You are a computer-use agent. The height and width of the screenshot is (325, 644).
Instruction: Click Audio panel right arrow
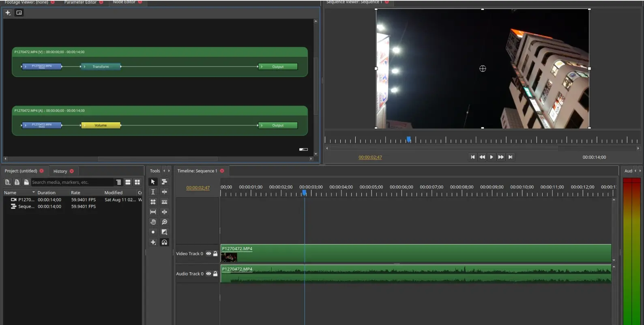pyautogui.click(x=640, y=171)
